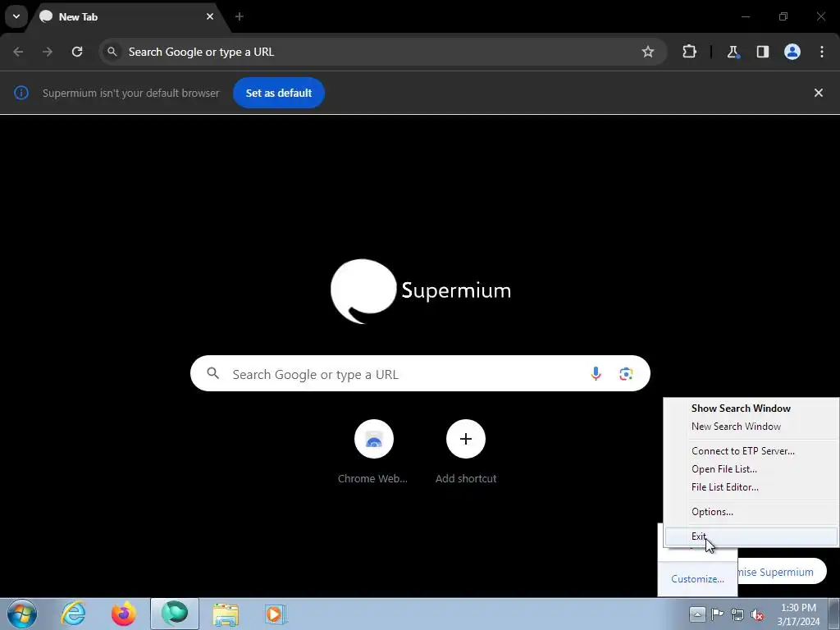
Task: Reload the current page
Action: (x=77, y=52)
